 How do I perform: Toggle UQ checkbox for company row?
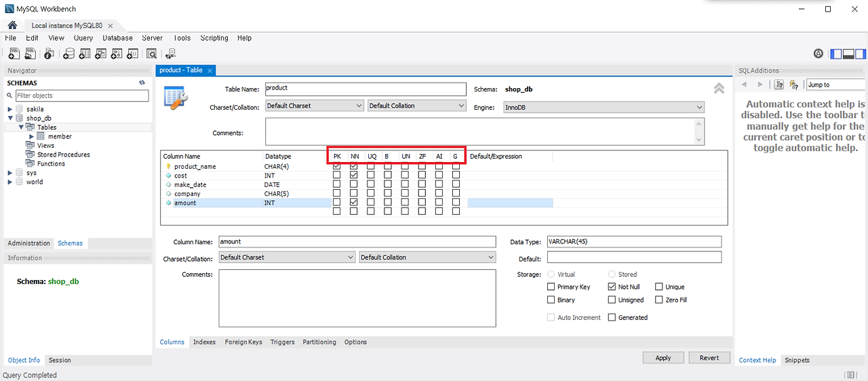tap(371, 194)
